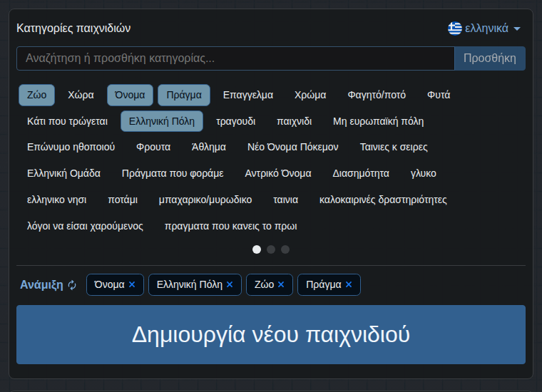
Task: Select the ελληνικο νησι category
Action: (57, 200)
